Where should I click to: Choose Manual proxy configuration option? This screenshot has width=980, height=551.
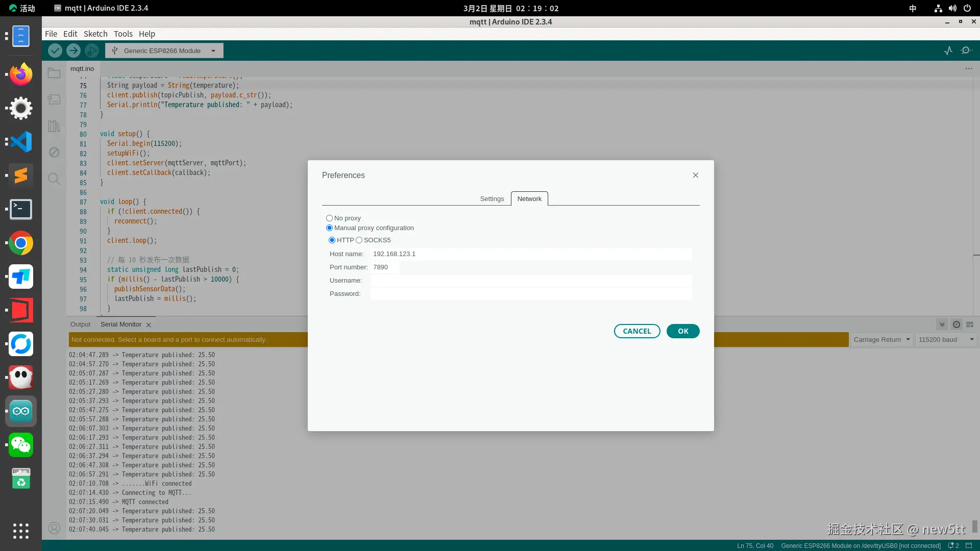coord(330,228)
